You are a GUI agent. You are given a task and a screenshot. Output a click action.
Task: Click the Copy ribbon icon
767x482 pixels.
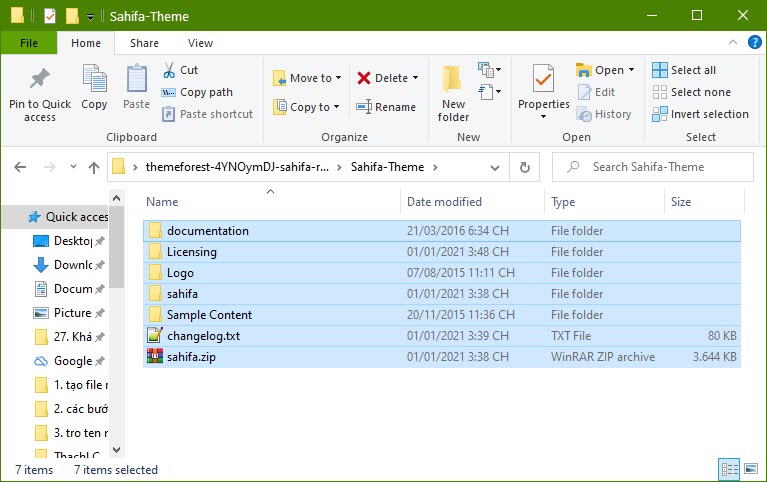pos(94,79)
